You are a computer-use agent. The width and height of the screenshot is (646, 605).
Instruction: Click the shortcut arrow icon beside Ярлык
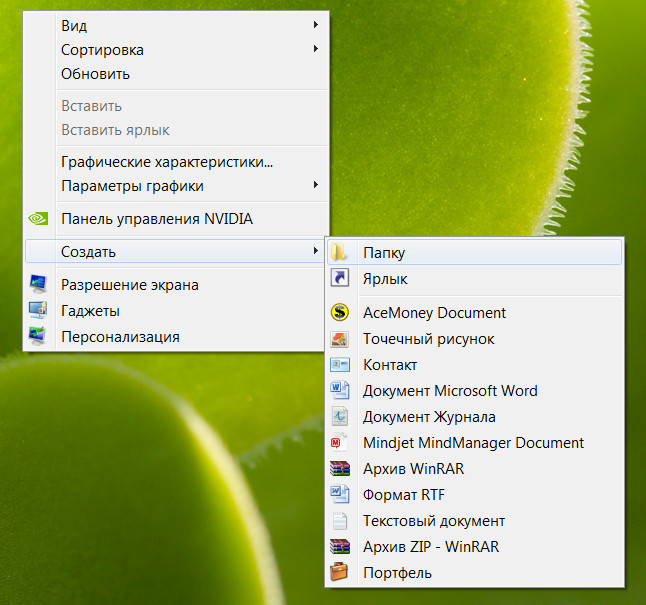pos(340,278)
